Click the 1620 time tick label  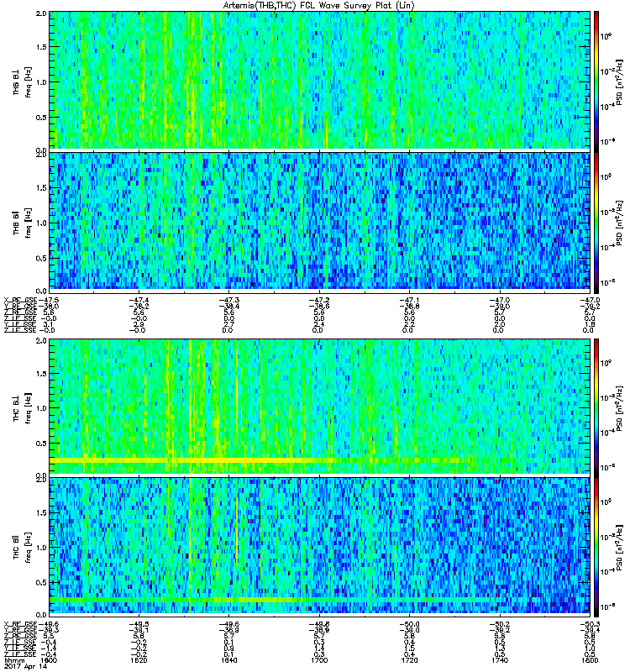coord(139,660)
